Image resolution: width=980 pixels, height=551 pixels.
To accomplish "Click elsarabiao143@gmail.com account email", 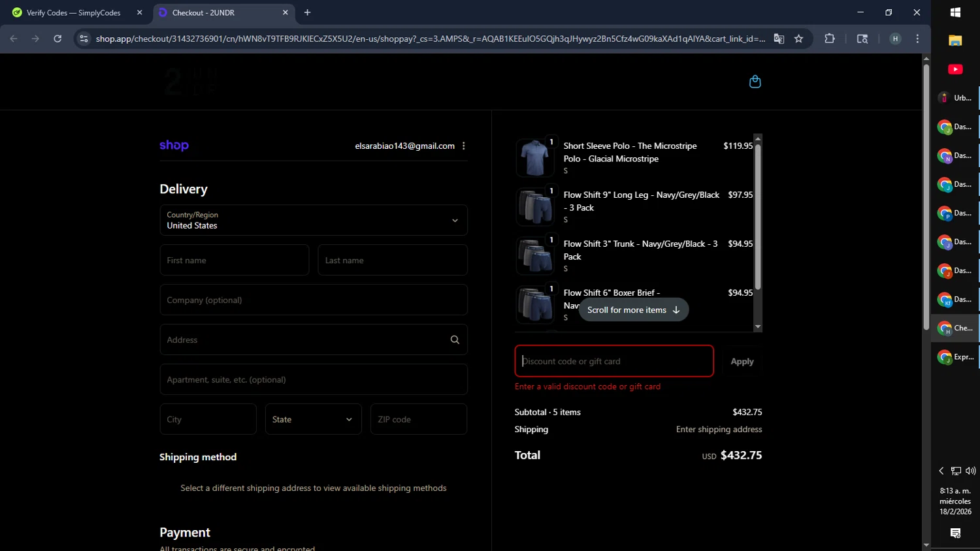I will [x=405, y=146].
